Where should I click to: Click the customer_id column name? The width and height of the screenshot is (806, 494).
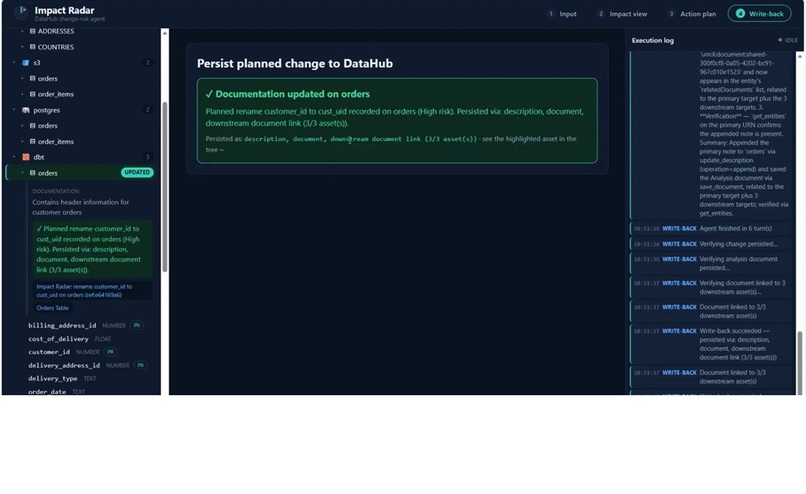[x=49, y=352]
